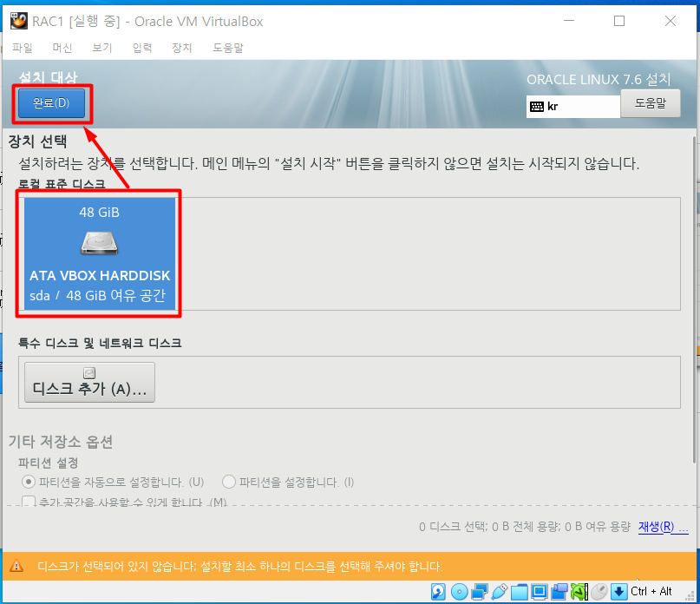Minimize the RAC1 VirtualBox window
The image size is (700, 604).
(569, 21)
